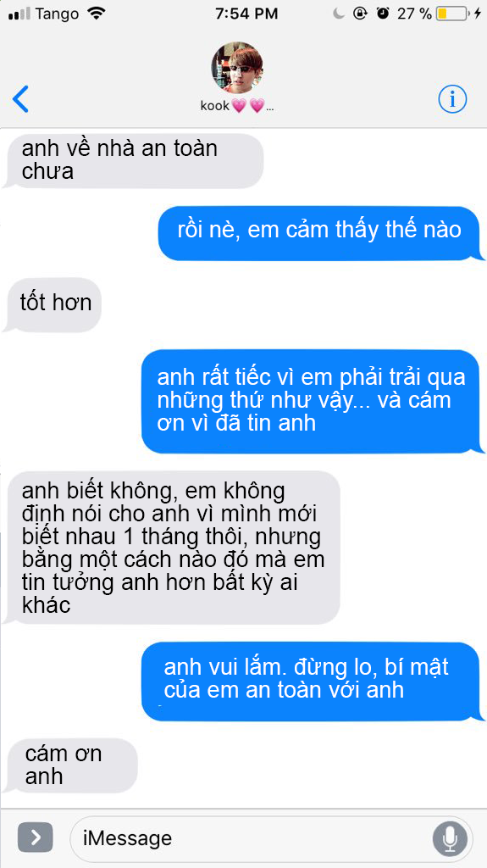Tap the Wi-Fi status icon

pyautogui.click(x=97, y=14)
